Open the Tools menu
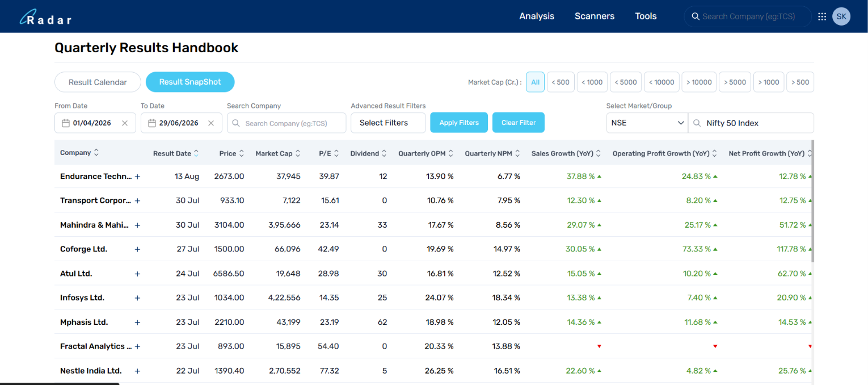 [646, 16]
